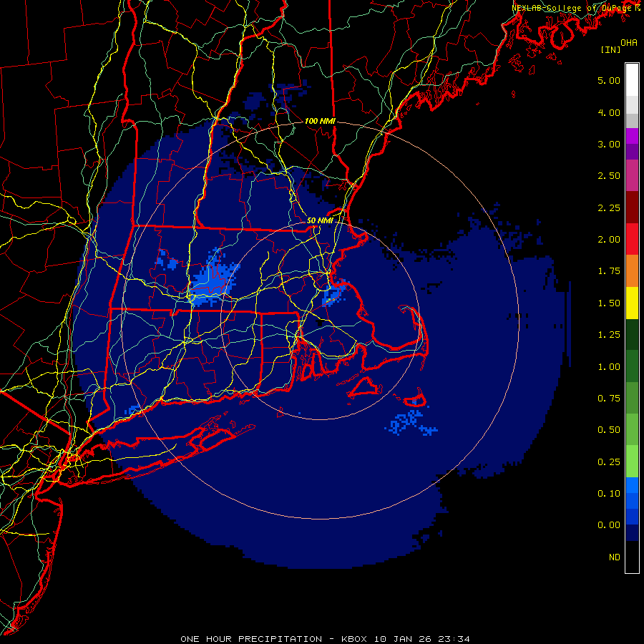Viewport: 644px width, 644px height.
Task: Select the 4.00 legend value
Action: [x=609, y=112]
